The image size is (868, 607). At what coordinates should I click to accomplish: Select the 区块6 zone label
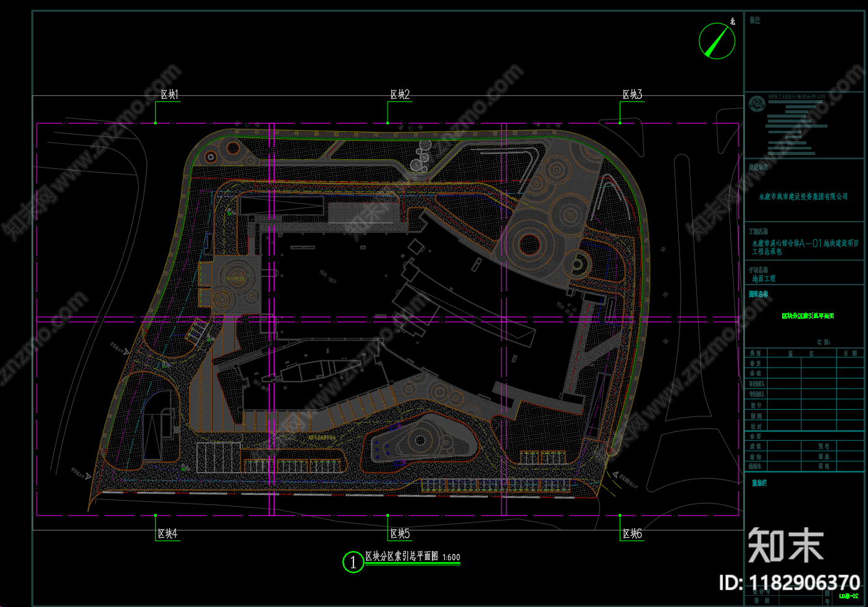tap(632, 534)
